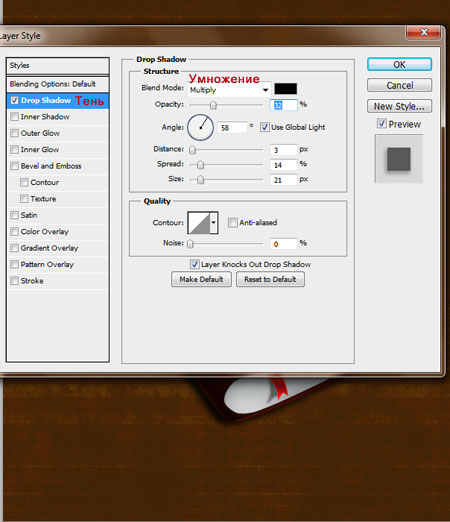Viewport: 450px width, 522px height.
Task: Enable the Inner Glow checkbox
Action: click(14, 149)
